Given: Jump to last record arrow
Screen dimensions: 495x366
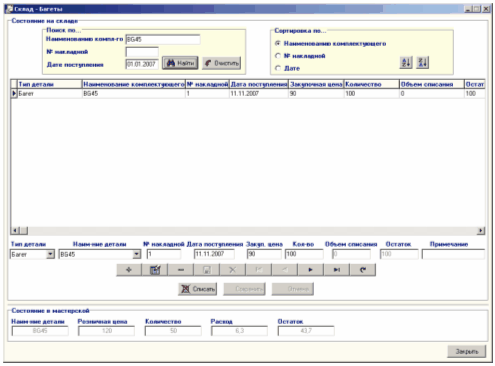Looking at the screenshot, I should (x=337, y=270).
